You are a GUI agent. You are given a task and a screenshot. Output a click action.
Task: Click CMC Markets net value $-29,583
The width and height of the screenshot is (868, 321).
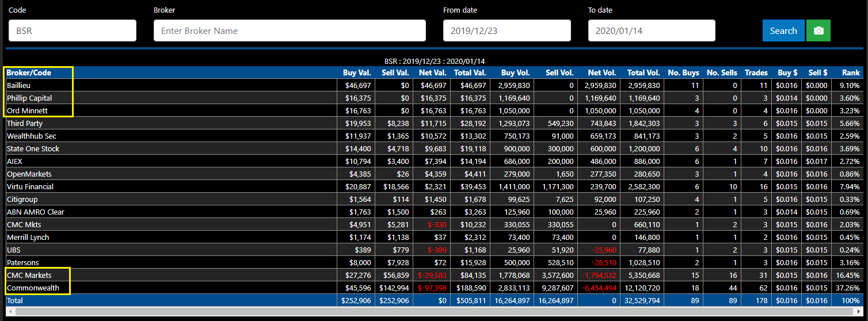pos(432,275)
